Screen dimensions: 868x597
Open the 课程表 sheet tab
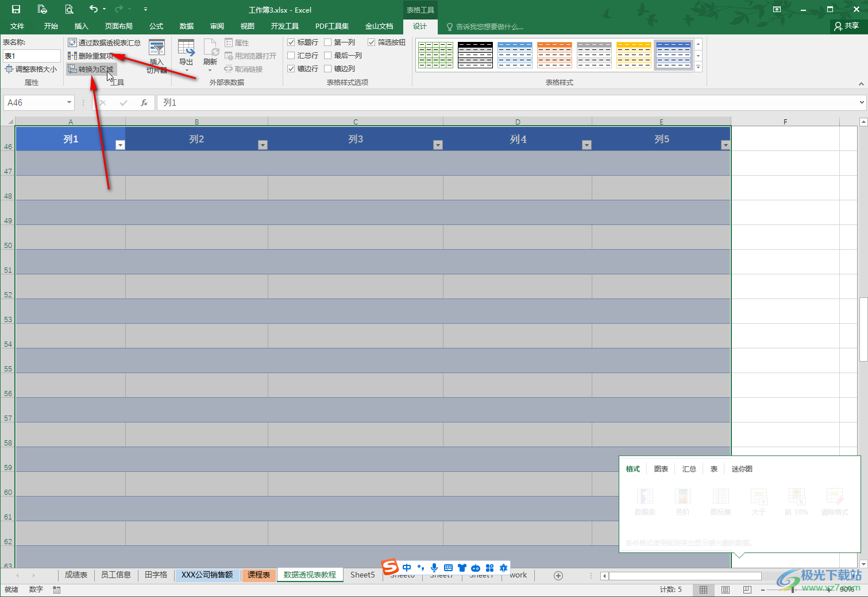[x=259, y=575]
